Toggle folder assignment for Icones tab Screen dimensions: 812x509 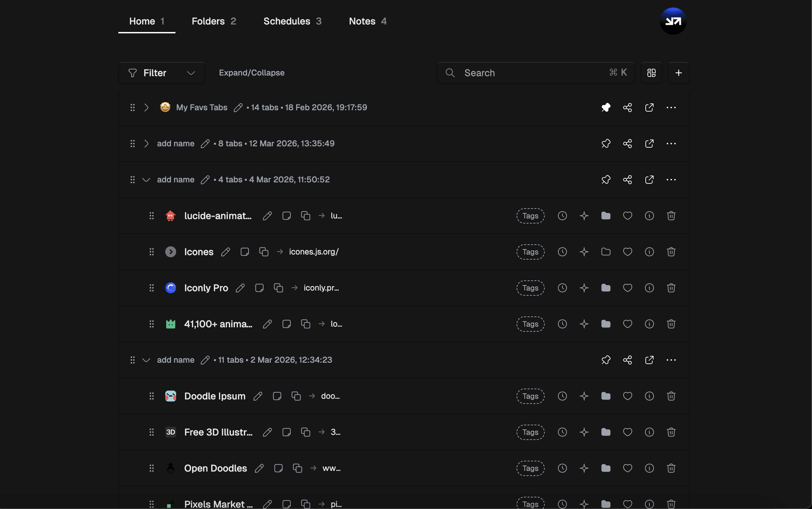606,252
